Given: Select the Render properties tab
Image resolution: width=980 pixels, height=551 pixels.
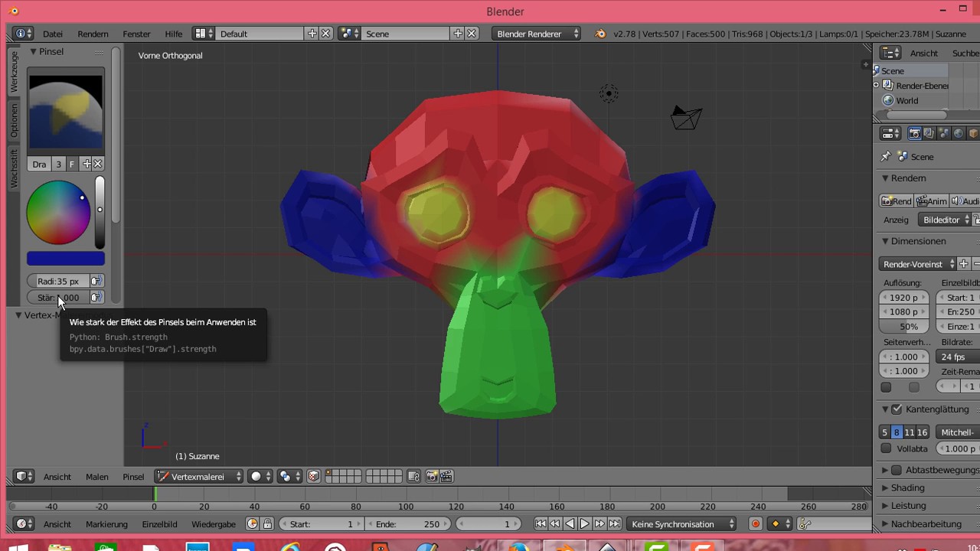Looking at the screenshot, I should coord(914,133).
